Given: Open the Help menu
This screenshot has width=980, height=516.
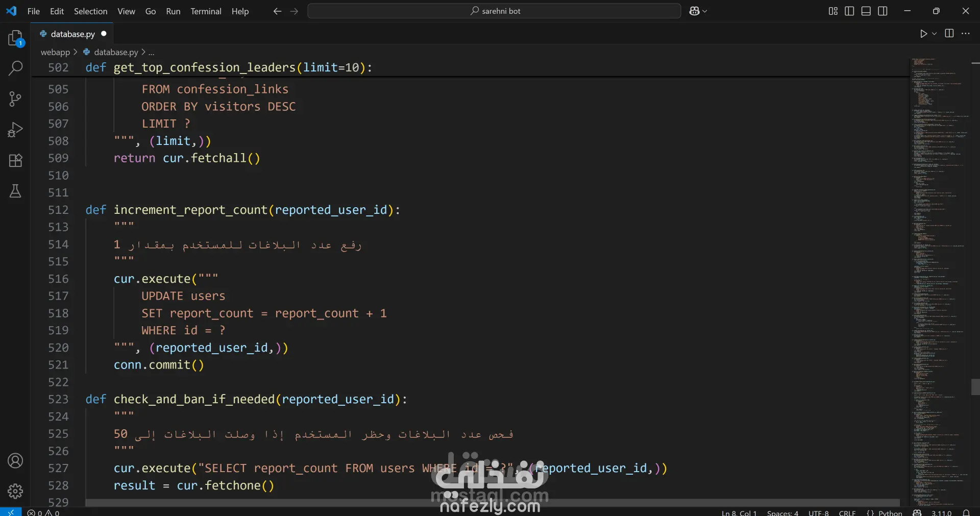Looking at the screenshot, I should tap(240, 11).
